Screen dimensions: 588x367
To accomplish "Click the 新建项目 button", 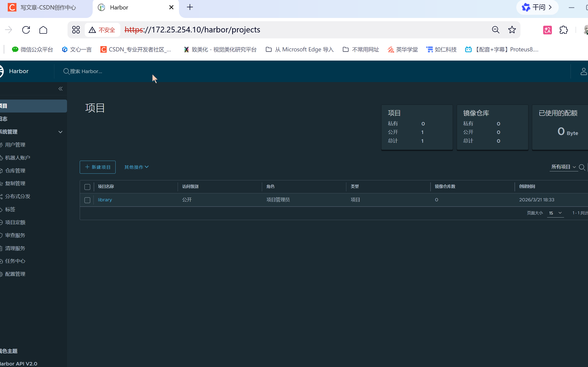I will point(98,167).
